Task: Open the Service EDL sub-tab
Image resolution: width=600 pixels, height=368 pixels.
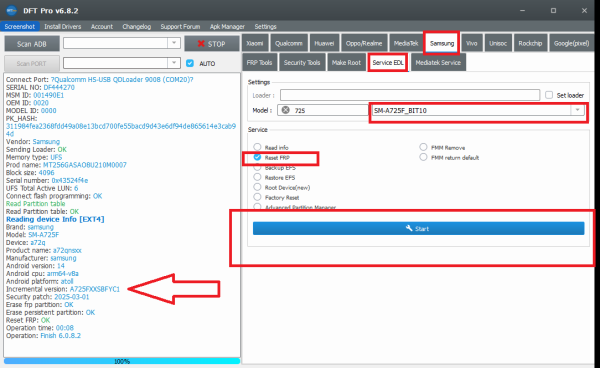Action: (388, 62)
